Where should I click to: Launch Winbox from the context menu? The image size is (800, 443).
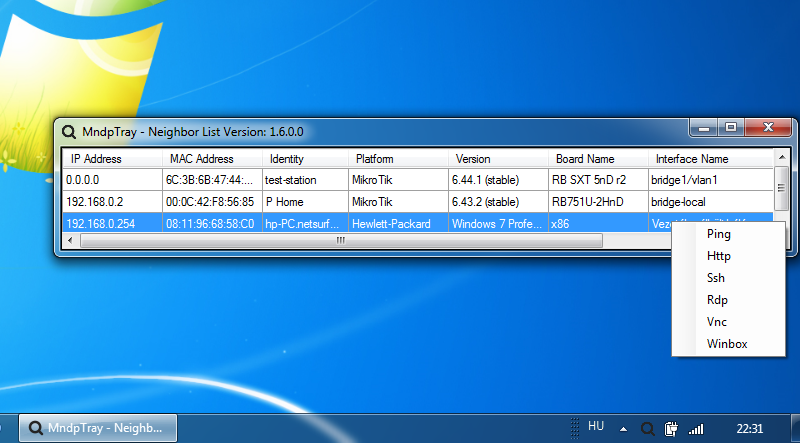coord(728,344)
